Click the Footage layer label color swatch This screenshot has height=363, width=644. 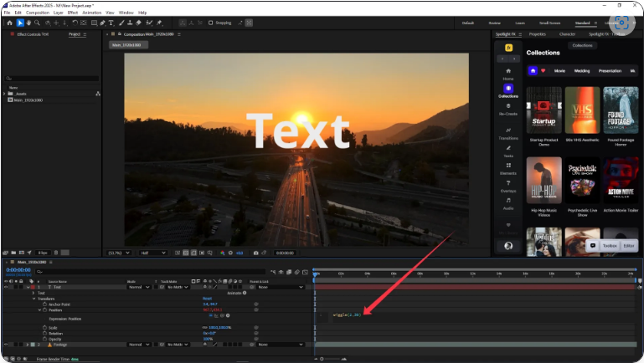click(x=33, y=345)
